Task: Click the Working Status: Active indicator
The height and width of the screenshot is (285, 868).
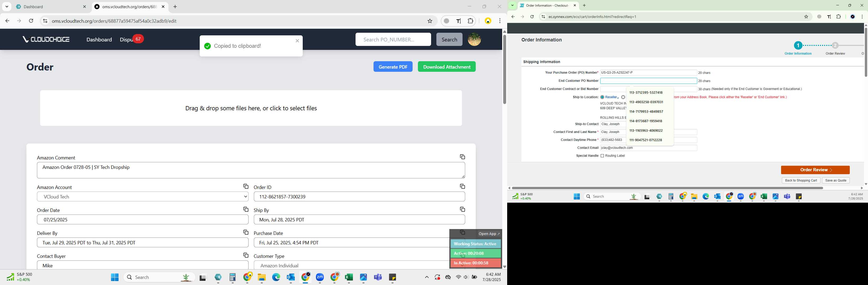Action: tap(475, 244)
